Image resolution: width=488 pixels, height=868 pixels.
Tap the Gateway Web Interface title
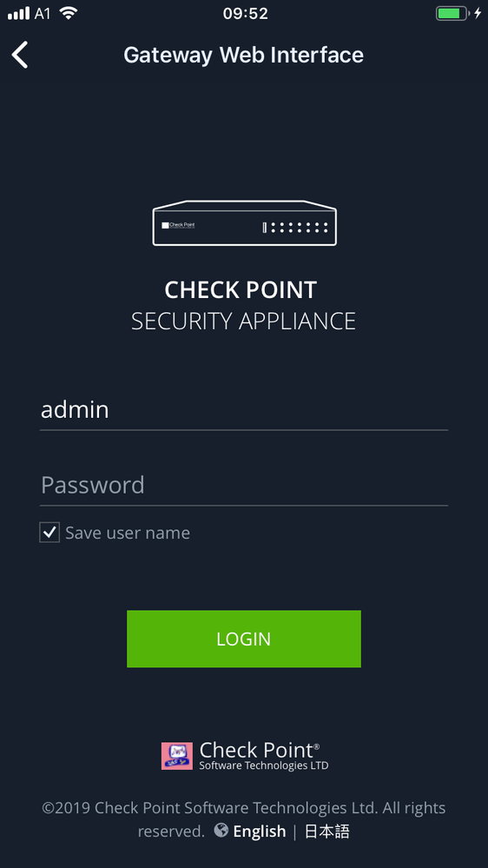coord(243,55)
